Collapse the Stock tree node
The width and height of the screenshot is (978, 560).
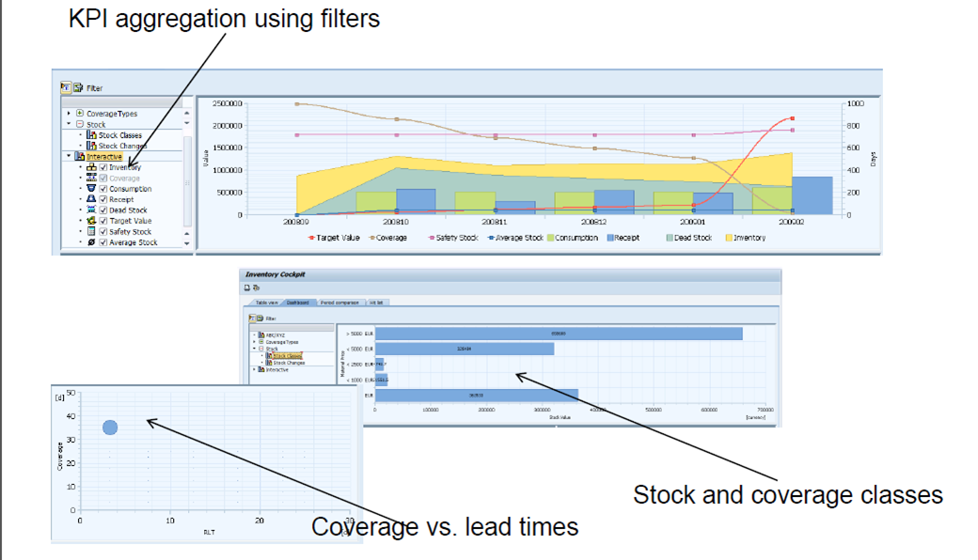point(69,125)
